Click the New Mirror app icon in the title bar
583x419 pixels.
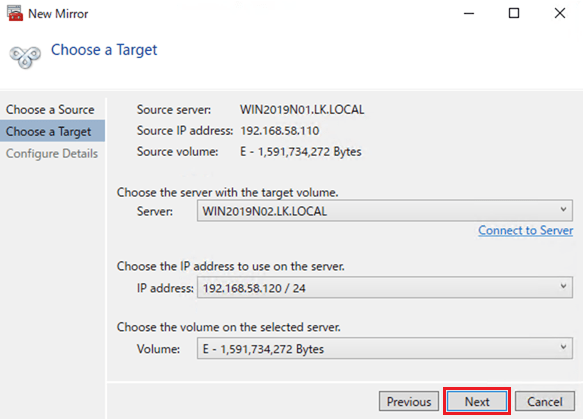15,13
